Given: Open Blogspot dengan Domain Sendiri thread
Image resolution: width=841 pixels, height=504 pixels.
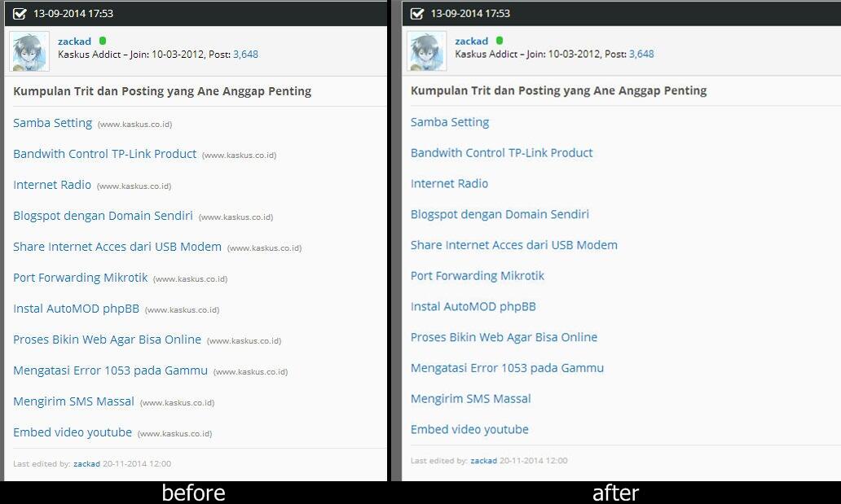Looking at the screenshot, I should coord(103,216).
